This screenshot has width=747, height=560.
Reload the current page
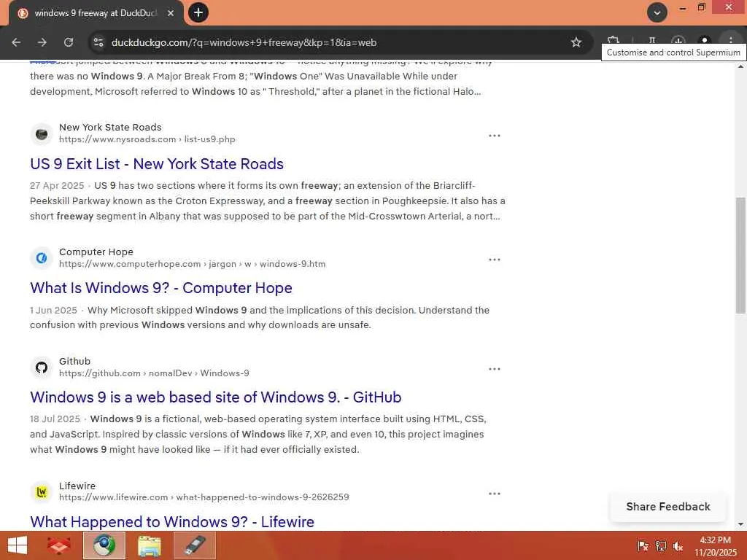[x=69, y=42]
